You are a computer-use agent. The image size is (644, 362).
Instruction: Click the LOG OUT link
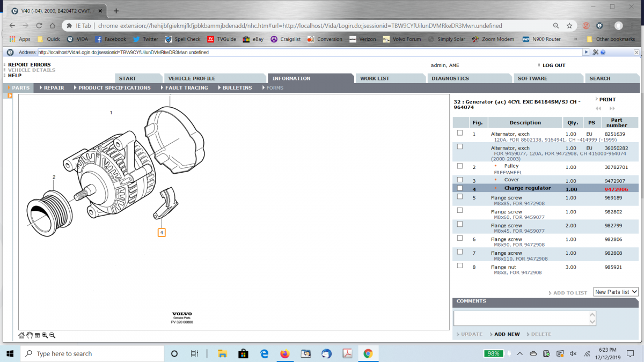coord(553,65)
